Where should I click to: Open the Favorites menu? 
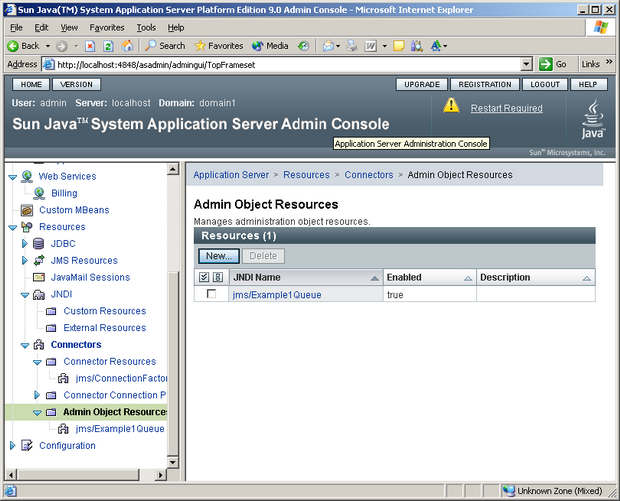(107, 28)
